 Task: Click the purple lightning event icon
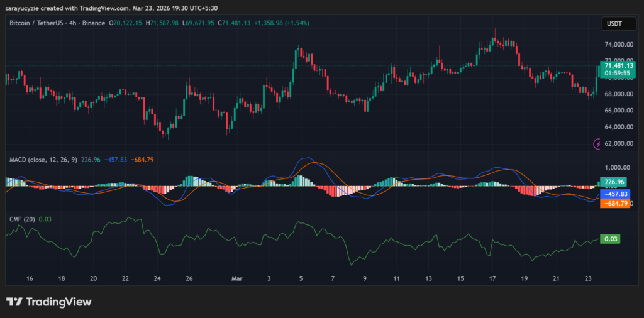pos(597,144)
